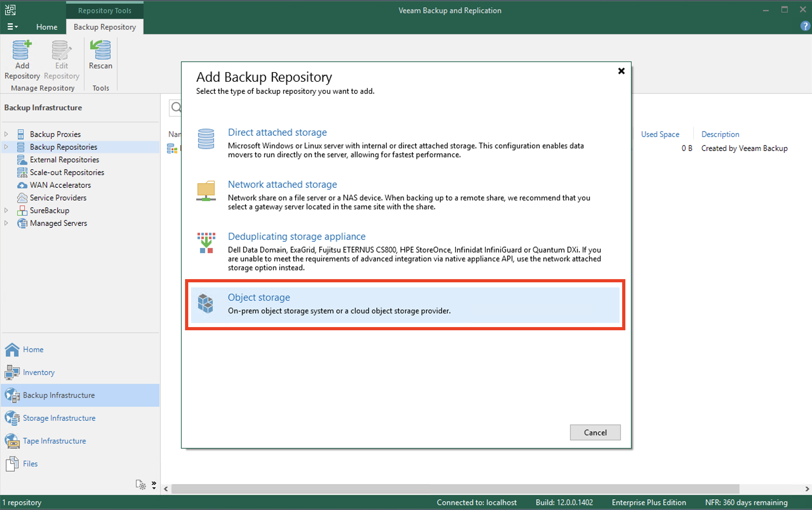Expand the Managed Servers tree node
The width and height of the screenshot is (812, 510).
6,223
